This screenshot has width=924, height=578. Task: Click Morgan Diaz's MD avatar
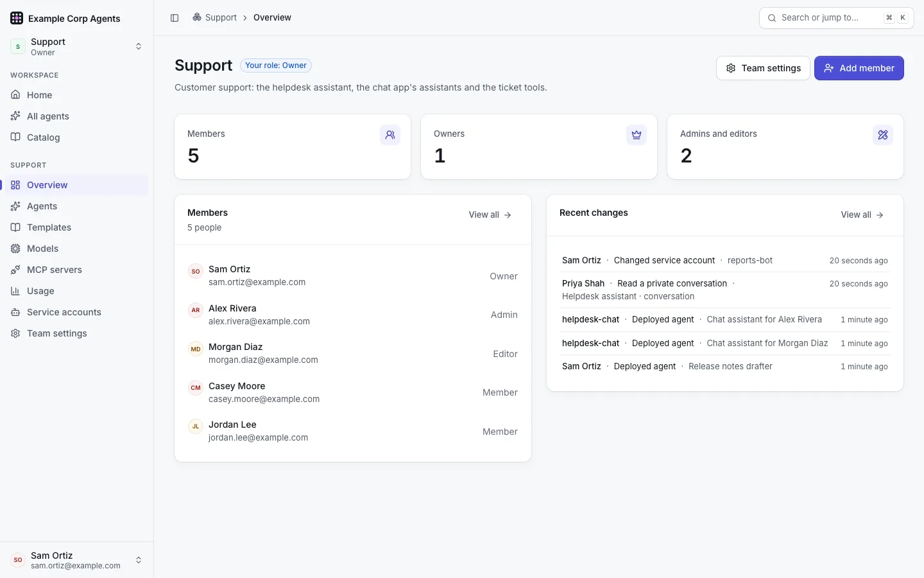196,349
